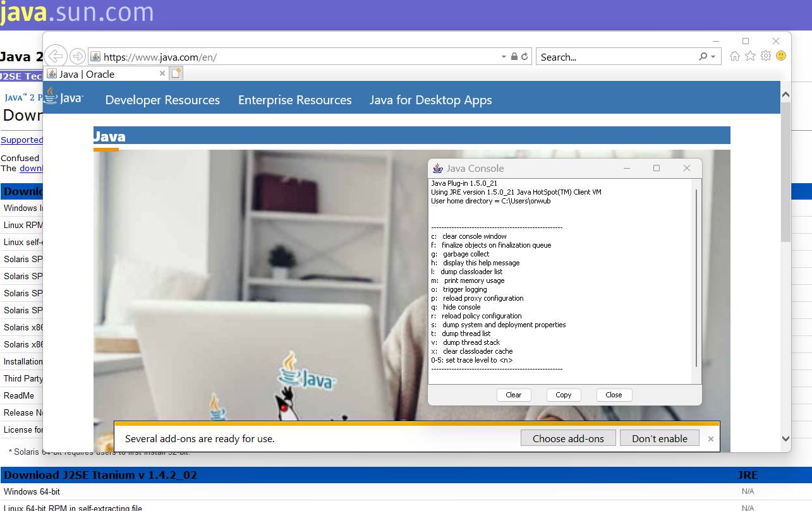Click the download link in the background page
Screen dimensions: 812x511
click(31, 169)
